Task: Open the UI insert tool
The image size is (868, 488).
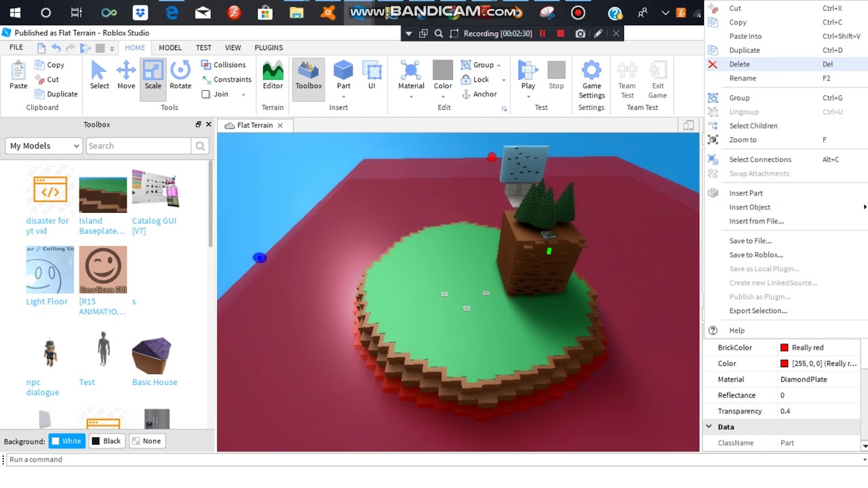Action: click(x=372, y=75)
